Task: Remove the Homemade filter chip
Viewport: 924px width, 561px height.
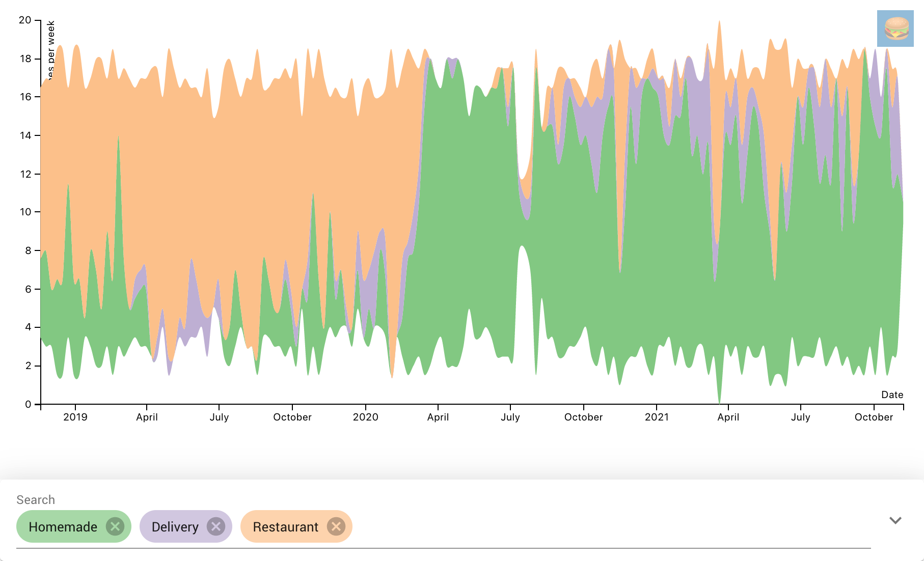Action: 115,526
